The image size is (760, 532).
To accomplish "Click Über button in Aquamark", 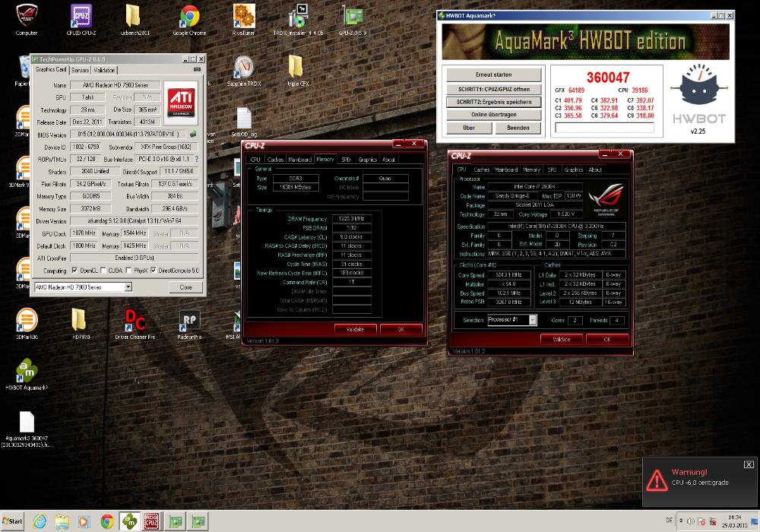I will pos(469,128).
